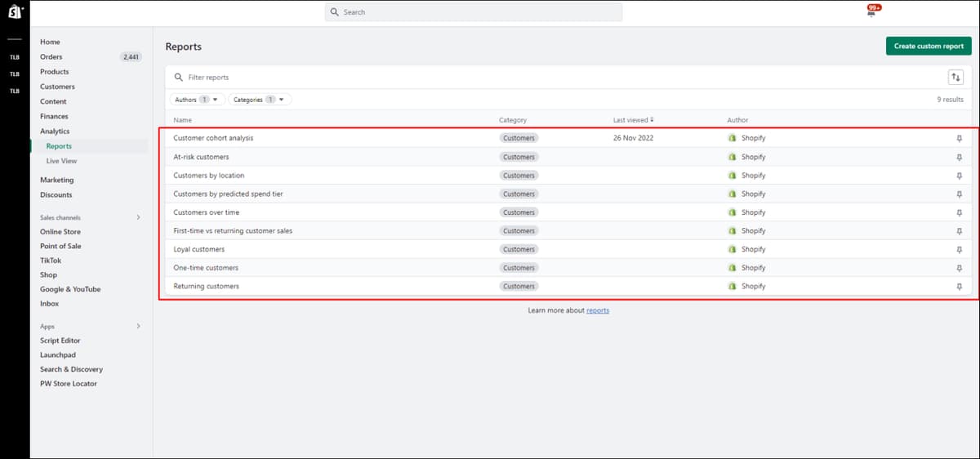Open At-risk customers report
980x459 pixels.
click(x=201, y=157)
